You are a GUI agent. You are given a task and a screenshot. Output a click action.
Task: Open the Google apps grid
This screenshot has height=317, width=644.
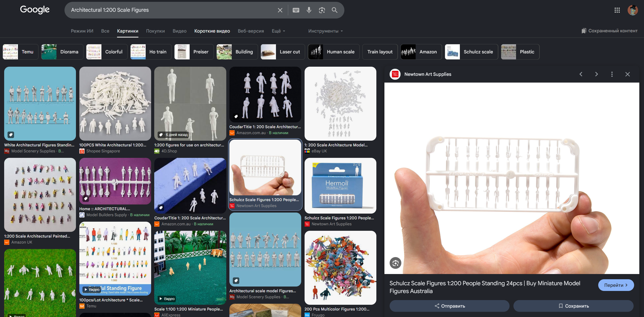click(617, 10)
